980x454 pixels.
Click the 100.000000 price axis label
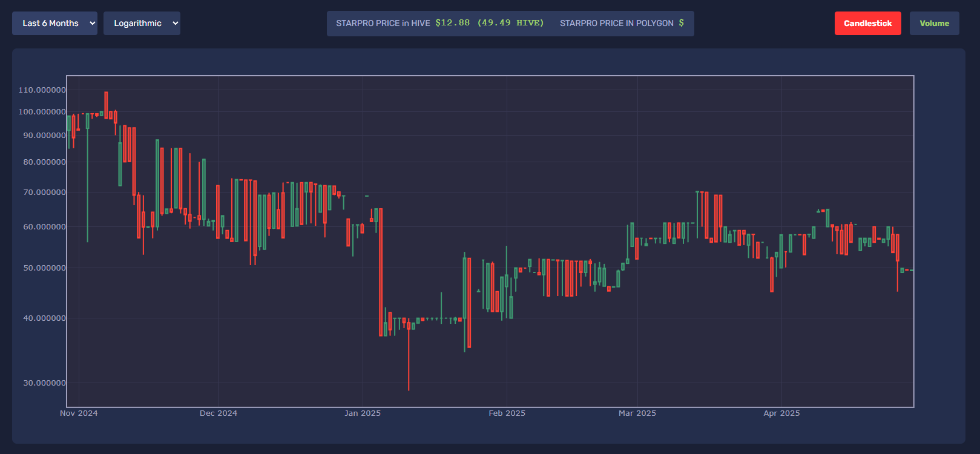pos(42,112)
